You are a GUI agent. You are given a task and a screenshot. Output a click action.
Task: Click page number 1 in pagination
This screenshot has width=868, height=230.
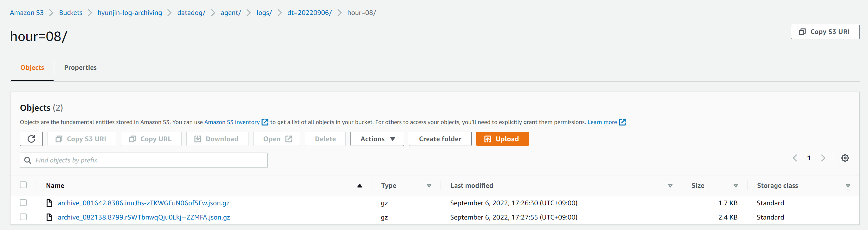pyautogui.click(x=809, y=158)
